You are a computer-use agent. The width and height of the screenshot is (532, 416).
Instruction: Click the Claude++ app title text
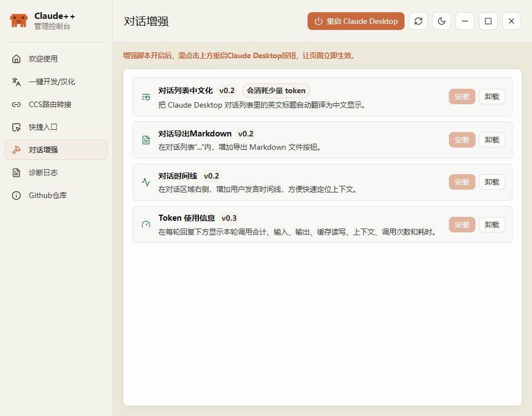tap(55, 16)
